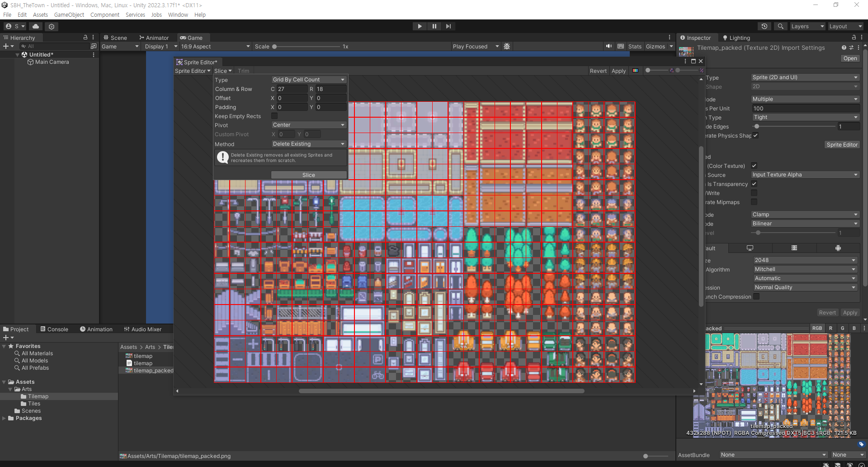
Task: Adjust the Extrude Edges slider
Action: pyautogui.click(x=794, y=127)
